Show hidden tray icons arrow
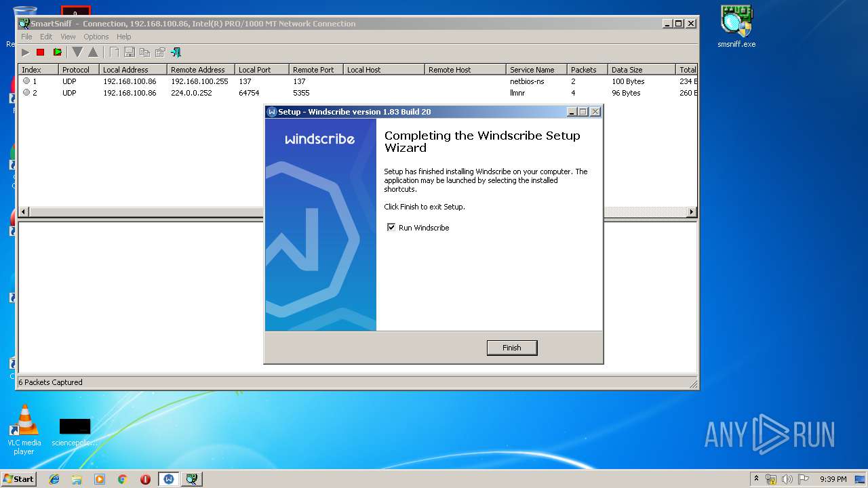This screenshot has height=488, width=868. [x=756, y=479]
